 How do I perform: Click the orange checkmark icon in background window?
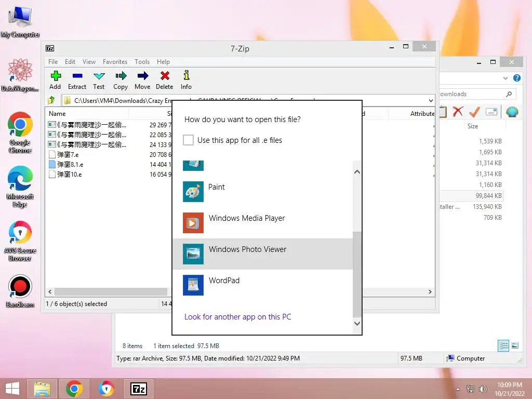click(474, 111)
